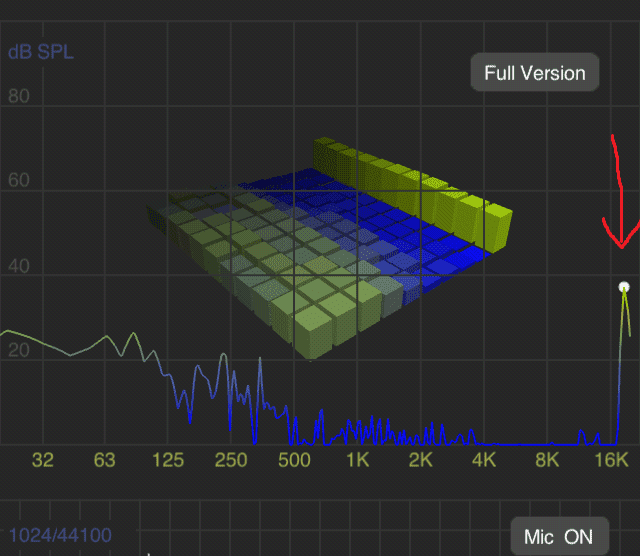Select the 8K frequency label

(547, 460)
